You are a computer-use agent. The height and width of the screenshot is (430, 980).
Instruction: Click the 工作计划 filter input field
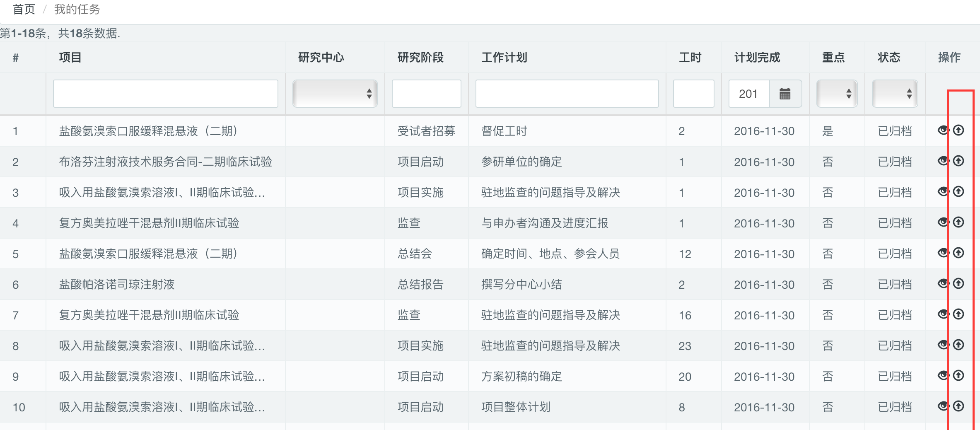[x=567, y=94]
